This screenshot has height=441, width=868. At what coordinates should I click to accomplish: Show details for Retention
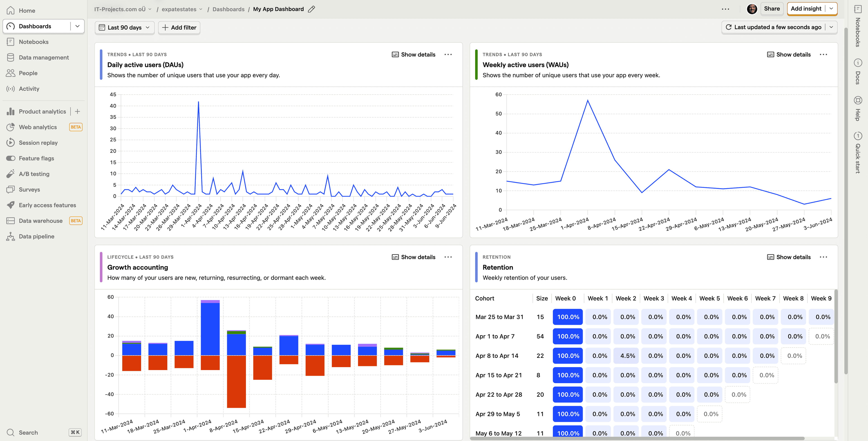tap(789, 257)
